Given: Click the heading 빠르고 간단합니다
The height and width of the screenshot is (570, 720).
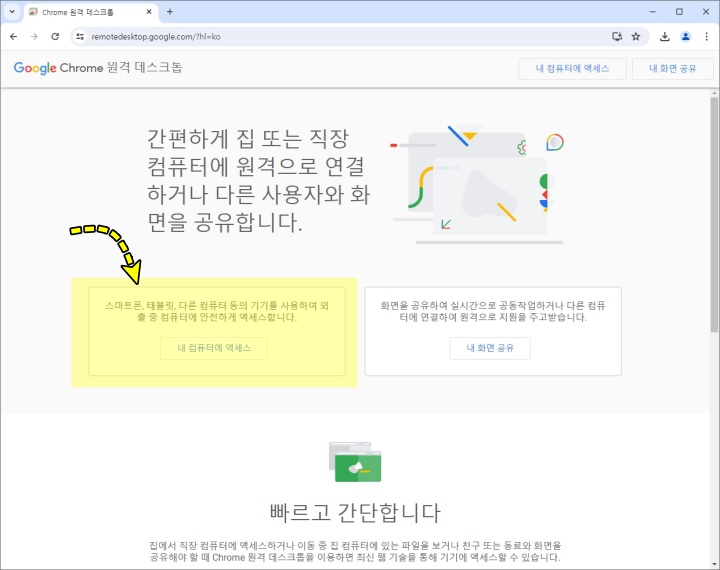Looking at the screenshot, I should (355, 513).
